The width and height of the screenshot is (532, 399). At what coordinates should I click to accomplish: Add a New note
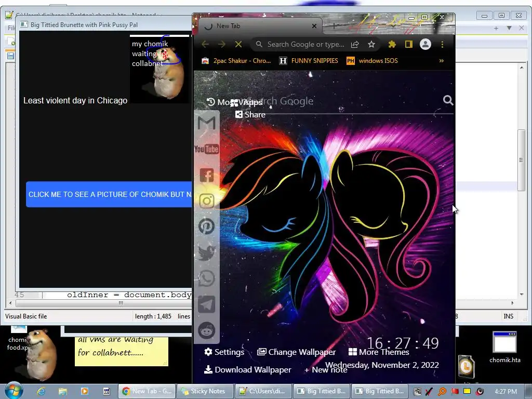(326, 370)
